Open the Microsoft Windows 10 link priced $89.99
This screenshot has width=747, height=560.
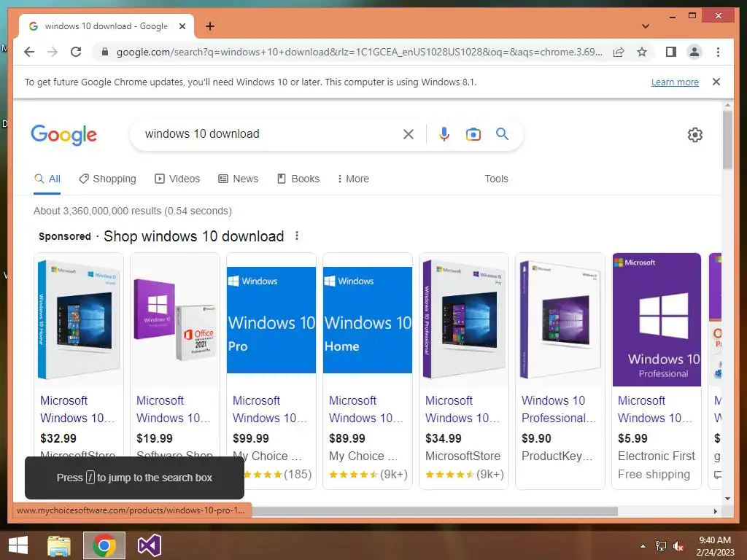366,409
